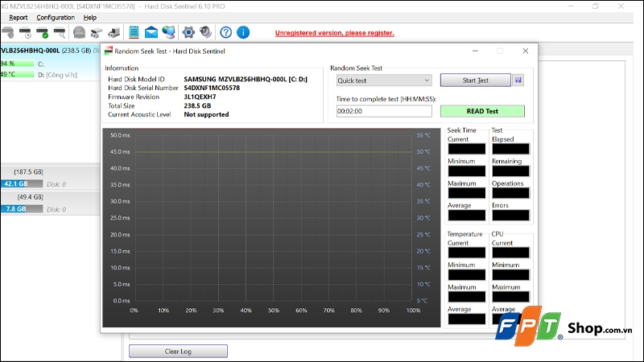Image resolution: width=644 pixels, height=362 pixels.
Task: Click the 7.8 GB partition usage bar
Action: coord(22,209)
